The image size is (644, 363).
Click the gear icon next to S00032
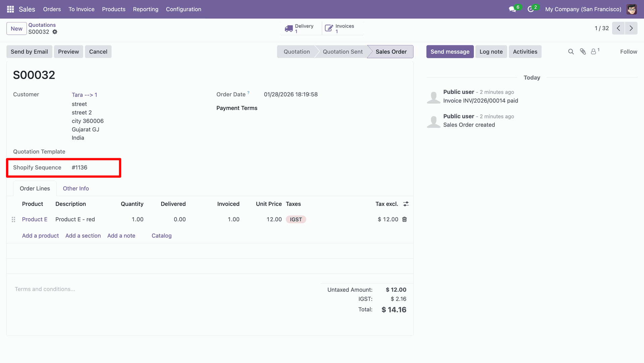(55, 32)
